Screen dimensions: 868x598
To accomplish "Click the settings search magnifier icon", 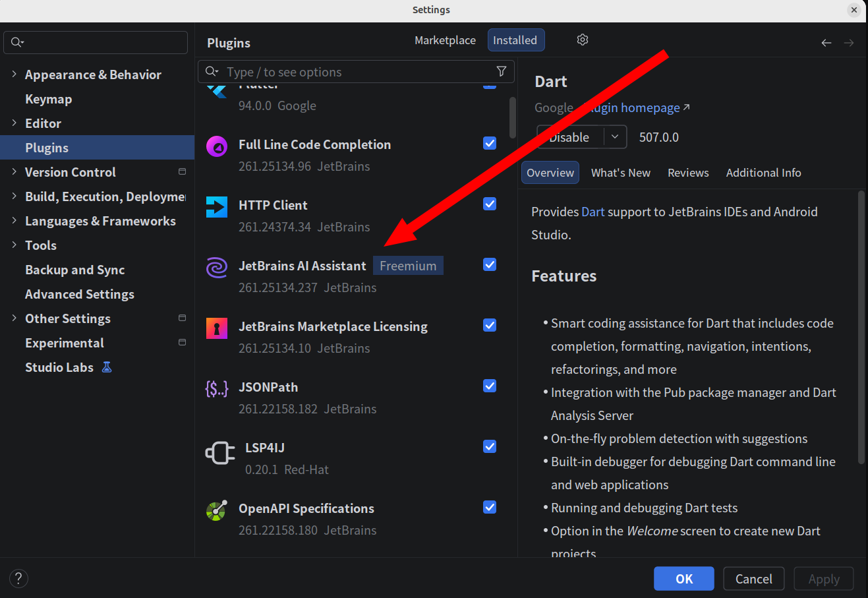I will coord(17,42).
